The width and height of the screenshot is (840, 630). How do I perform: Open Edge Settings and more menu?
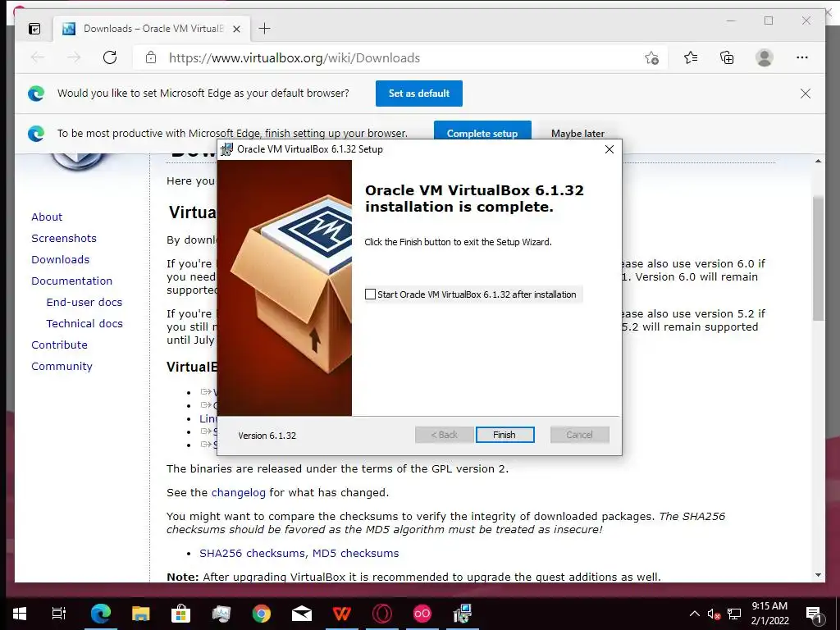coord(802,57)
